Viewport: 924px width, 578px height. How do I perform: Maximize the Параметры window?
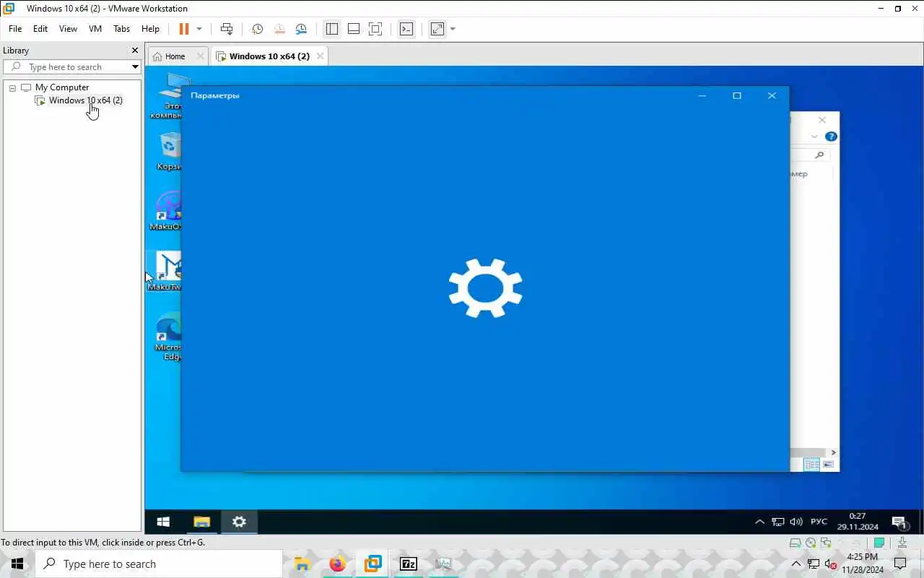click(x=737, y=95)
